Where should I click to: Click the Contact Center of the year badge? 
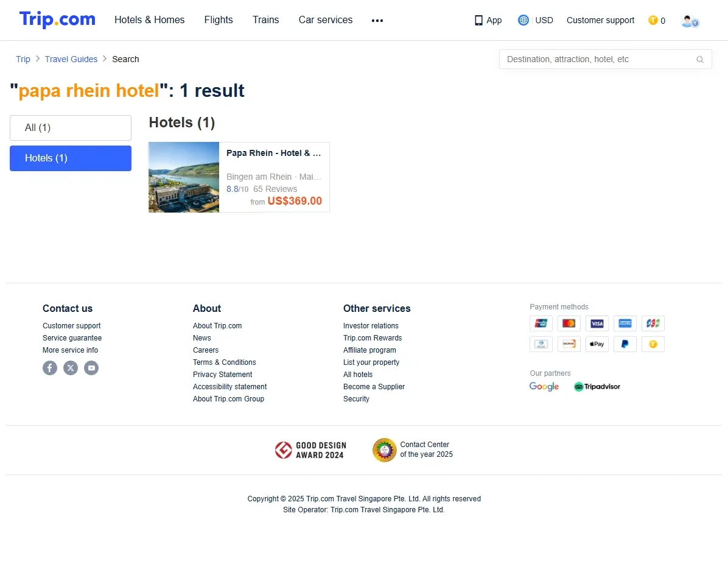click(413, 450)
